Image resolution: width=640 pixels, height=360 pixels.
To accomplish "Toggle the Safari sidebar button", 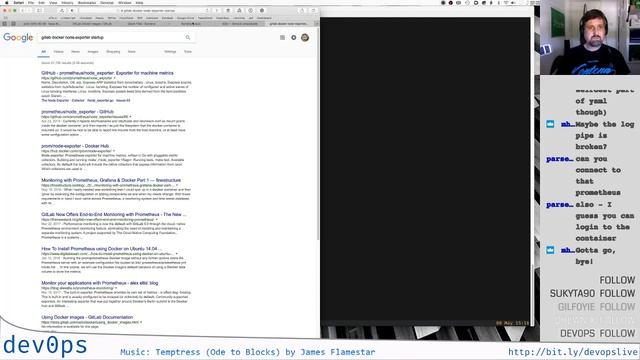I will click(40, 11).
